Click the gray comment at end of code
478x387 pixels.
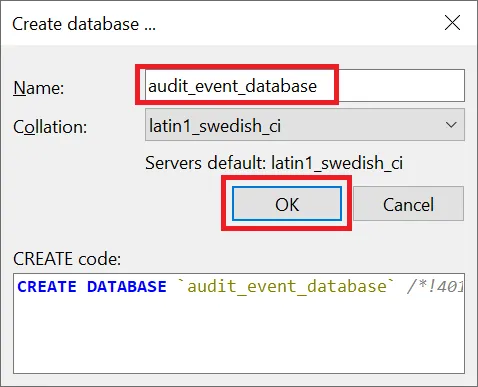pyautogui.click(x=435, y=287)
